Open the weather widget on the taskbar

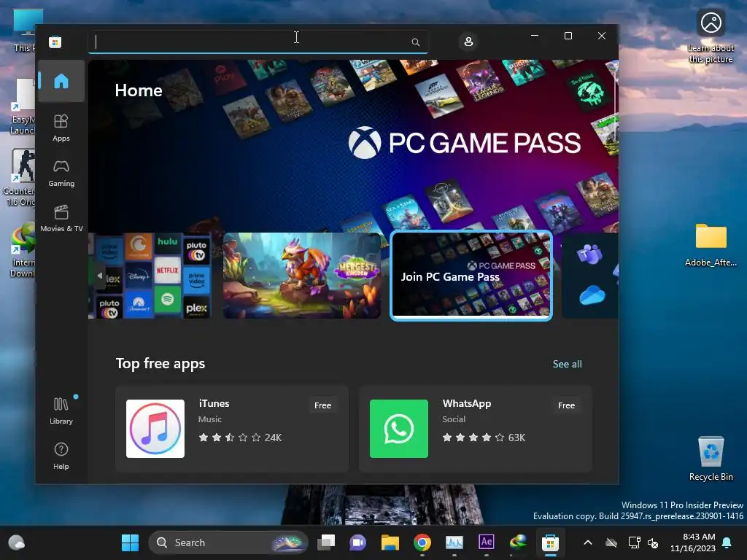tap(17, 542)
